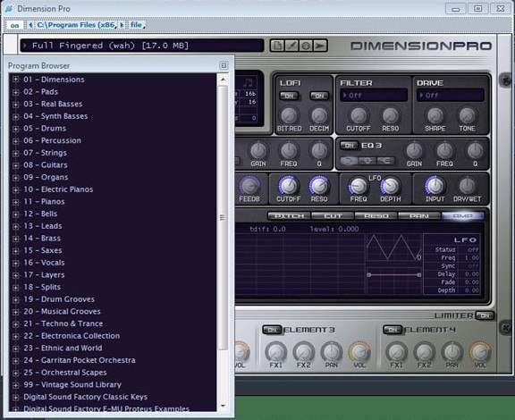Click the LFO DEPTH knob
Image resolution: width=515 pixels, height=420 pixels.
390,186
